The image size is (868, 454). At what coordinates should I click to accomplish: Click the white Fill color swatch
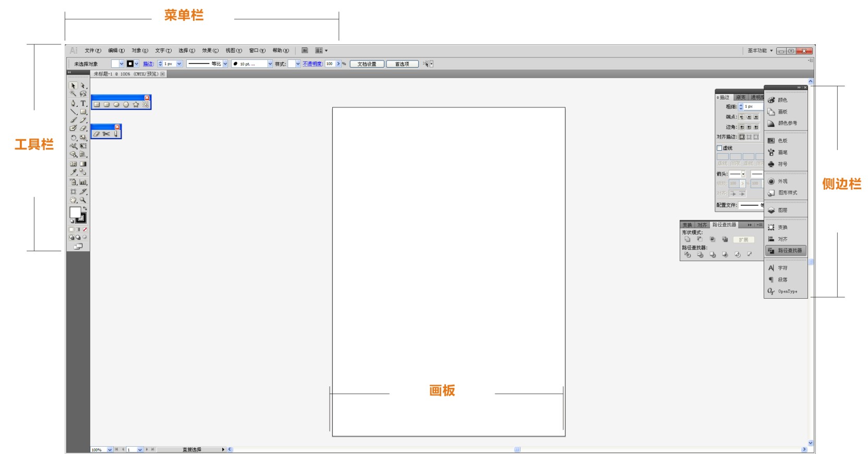pyautogui.click(x=75, y=212)
